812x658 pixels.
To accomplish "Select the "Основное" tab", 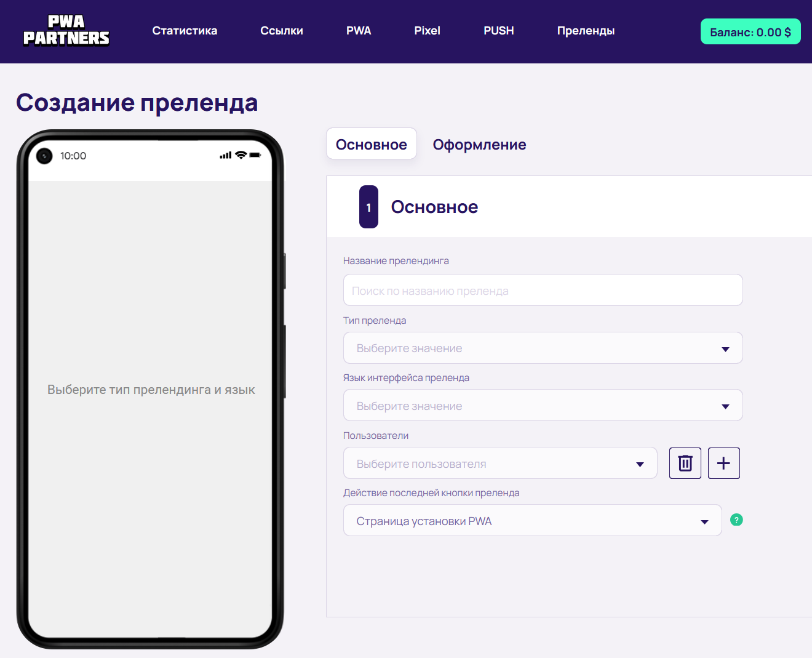I will tap(371, 143).
